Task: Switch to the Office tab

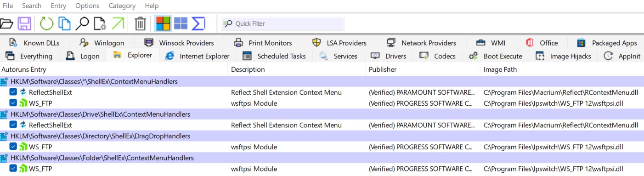Action: click(x=542, y=43)
